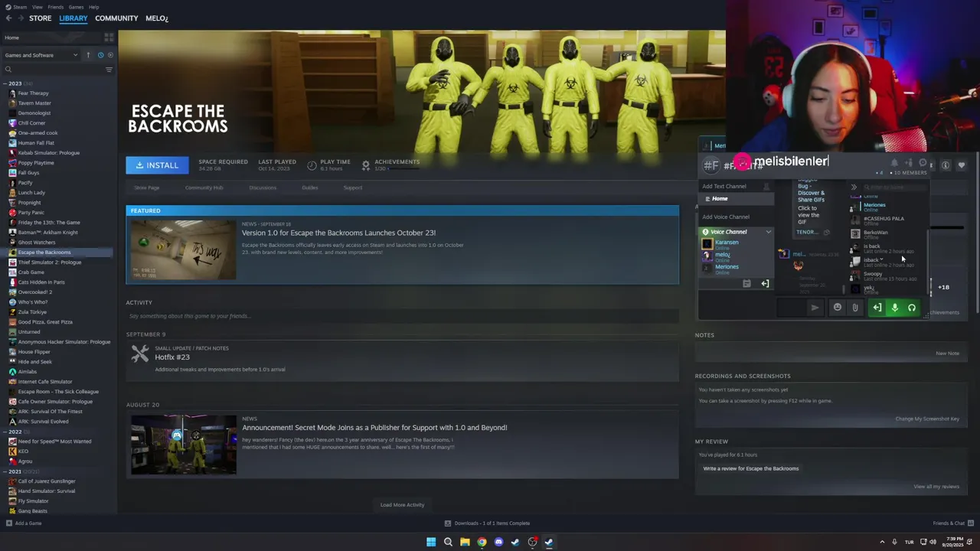Toggle headphones audio in voice chat

click(912, 308)
